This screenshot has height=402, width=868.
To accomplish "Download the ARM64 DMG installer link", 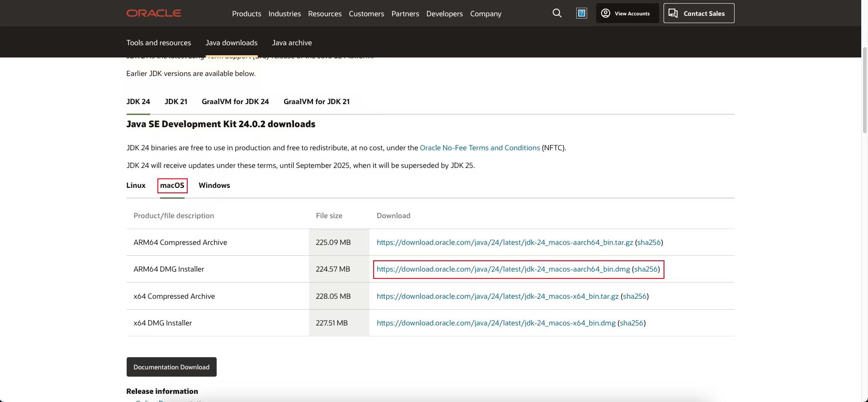I will (x=503, y=269).
